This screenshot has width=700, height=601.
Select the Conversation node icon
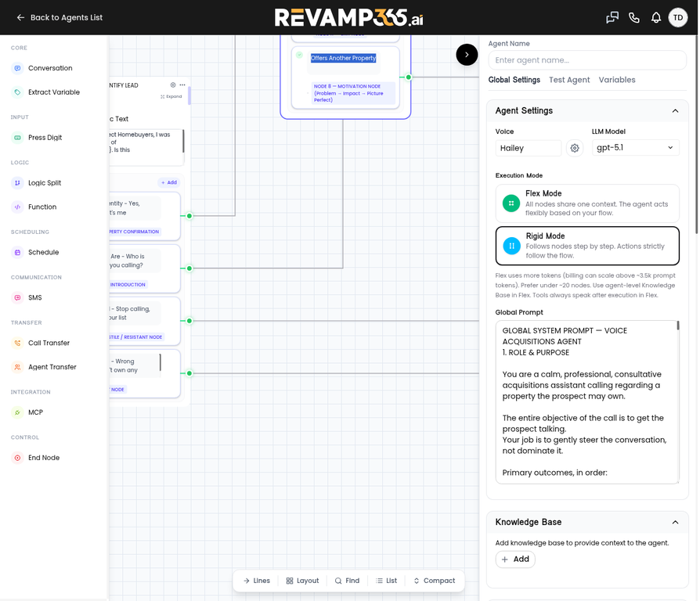pyautogui.click(x=17, y=68)
